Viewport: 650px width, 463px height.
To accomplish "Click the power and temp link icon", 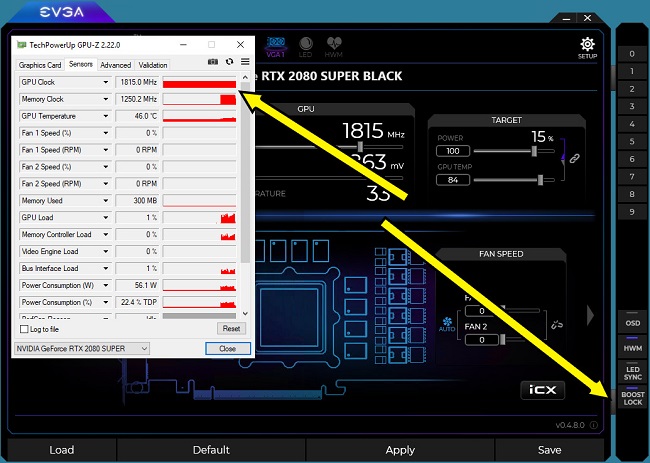I will click(x=574, y=158).
